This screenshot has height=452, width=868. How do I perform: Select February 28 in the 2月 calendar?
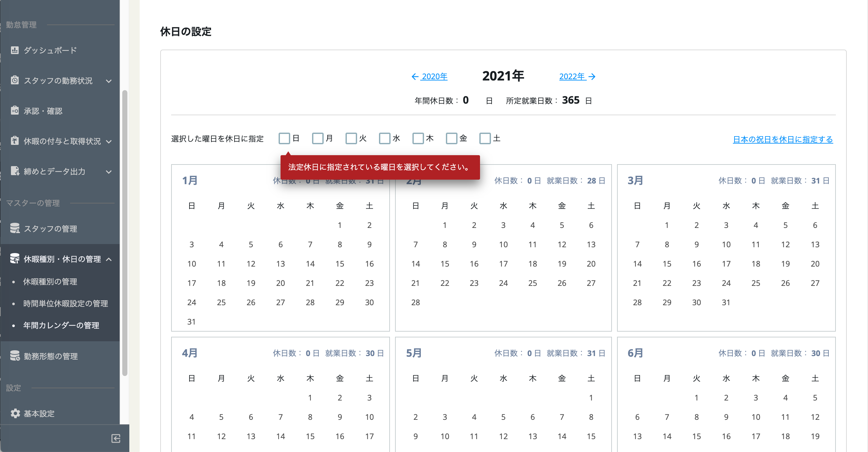415,302
